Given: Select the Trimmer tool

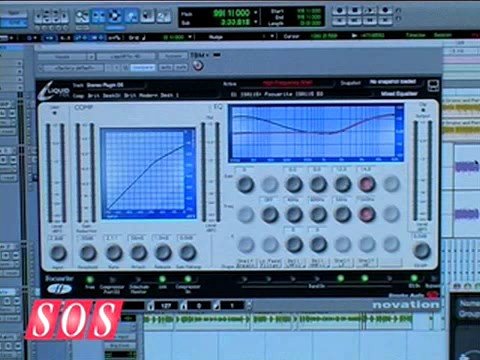Looking at the screenshot, I should (98, 16).
